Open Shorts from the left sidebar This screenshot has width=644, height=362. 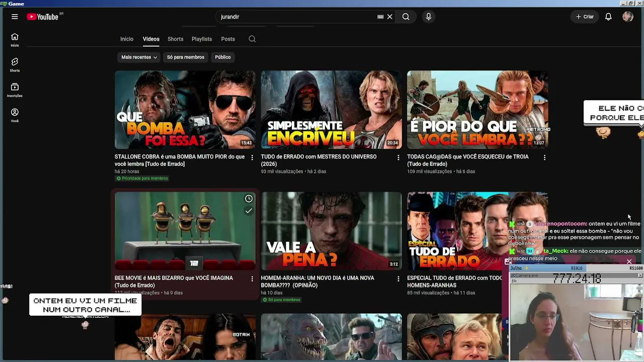pos(15,65)
